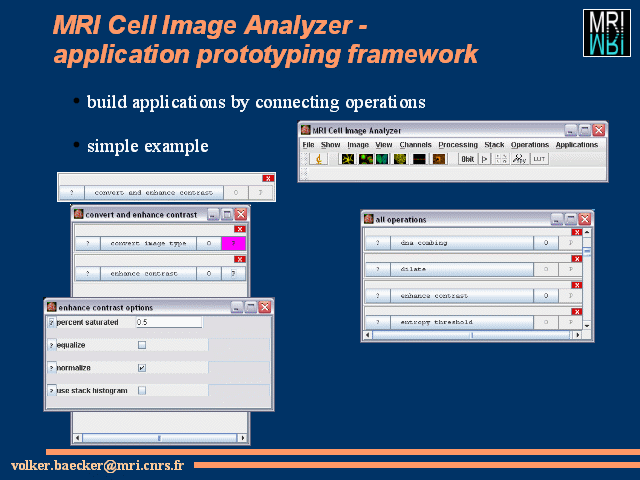Click the 8bit conversion toolbar button

[x=468, y=159]
